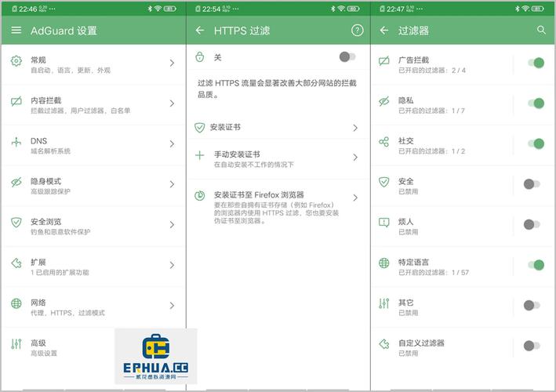Image resolution: width=556 pixels, height=392 pixels.
Task: Open the 隐私 filter group
Action: 463,105
